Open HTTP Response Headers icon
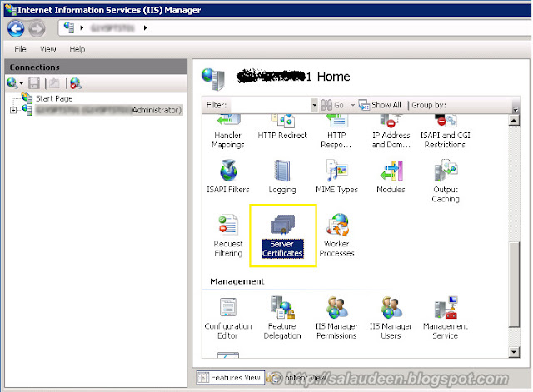 point(336,131)
